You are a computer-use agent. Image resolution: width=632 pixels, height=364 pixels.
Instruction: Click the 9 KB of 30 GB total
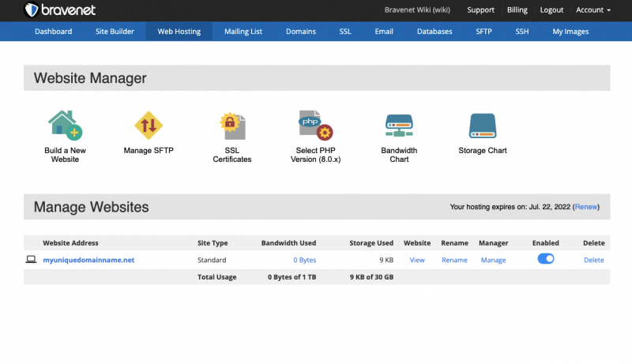(x=371, y=277)
